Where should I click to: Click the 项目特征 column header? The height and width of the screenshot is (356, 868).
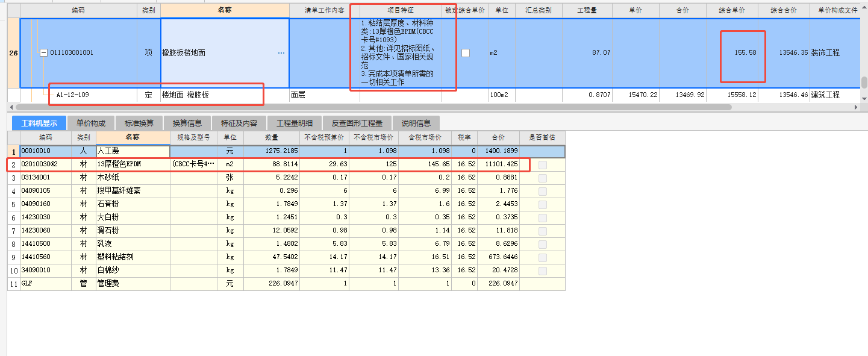pyautogui.click(x=401, y=11)
